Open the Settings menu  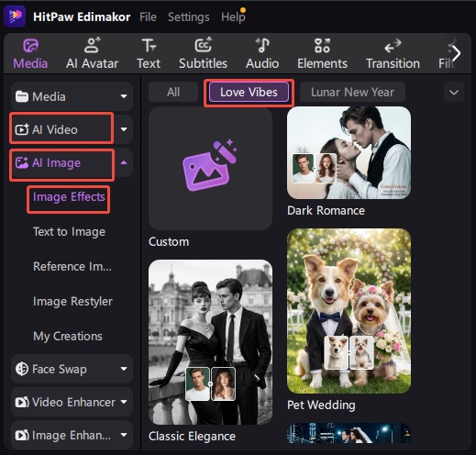[x=189, y=17]
